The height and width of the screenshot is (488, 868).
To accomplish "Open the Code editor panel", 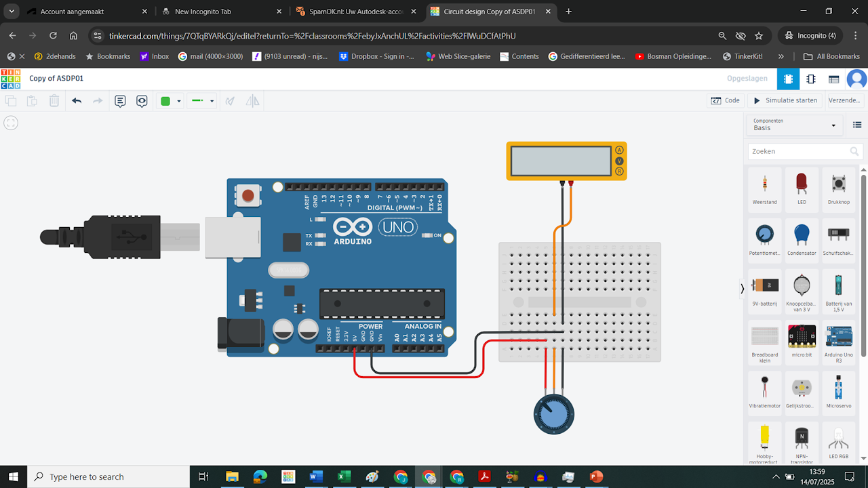I will pos(726,100).
